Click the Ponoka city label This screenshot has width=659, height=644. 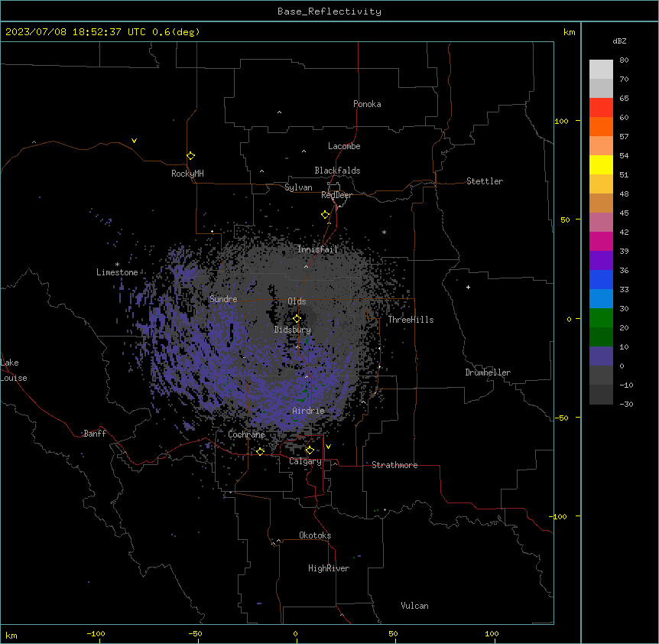[367, 104]
